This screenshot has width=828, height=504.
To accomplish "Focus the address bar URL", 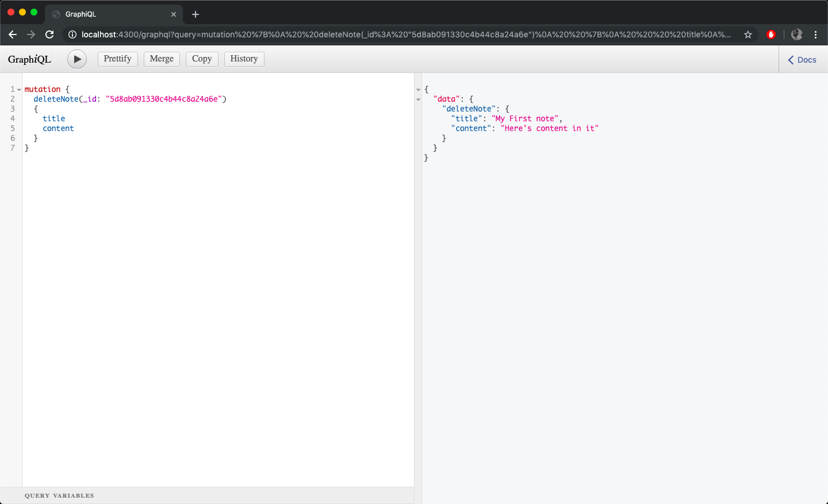I will pyautogui.click(x=406, y=34).
